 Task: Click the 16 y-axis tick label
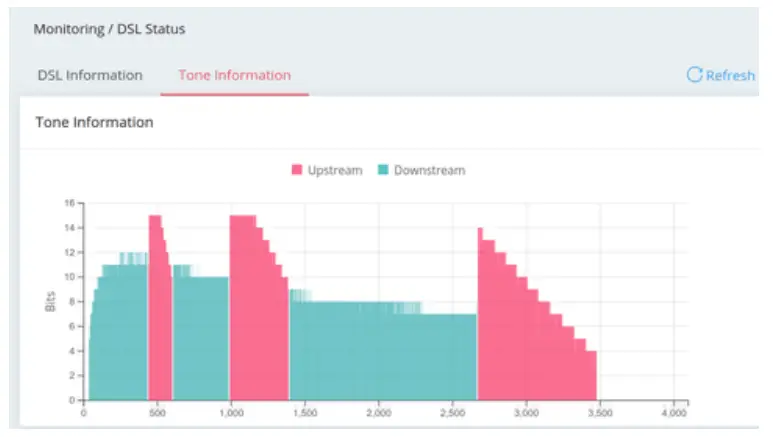pyautogui.click(x=70, y=203)
